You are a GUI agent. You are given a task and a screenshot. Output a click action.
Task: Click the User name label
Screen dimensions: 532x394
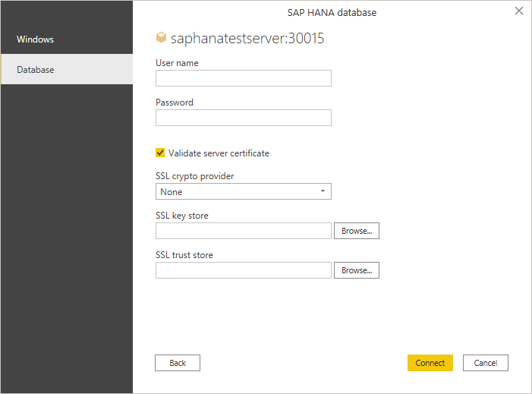click(x=177, y=63)
